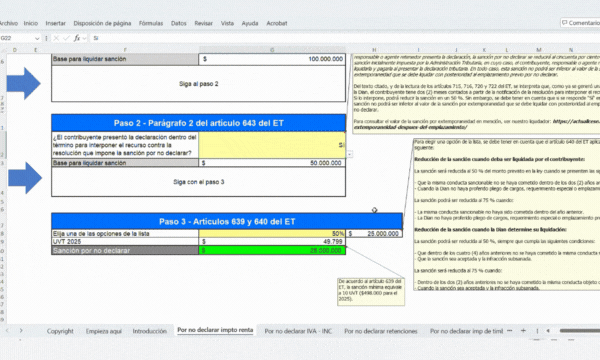Open the Vista ribbon tab
The width and height of the screenshot is (600, 360).
tap(227, 23)
